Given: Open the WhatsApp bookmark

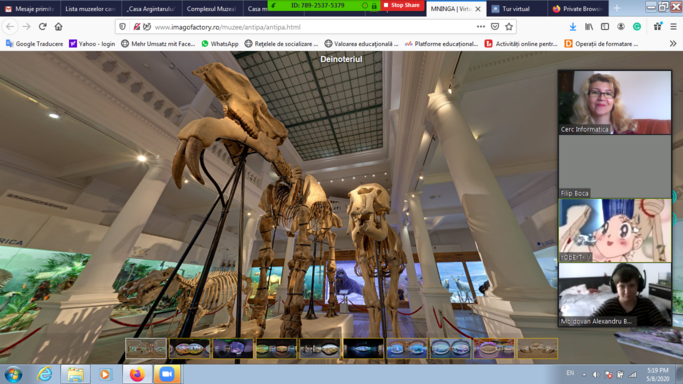Looking at the screenshot, I should [x=220, y=44].
